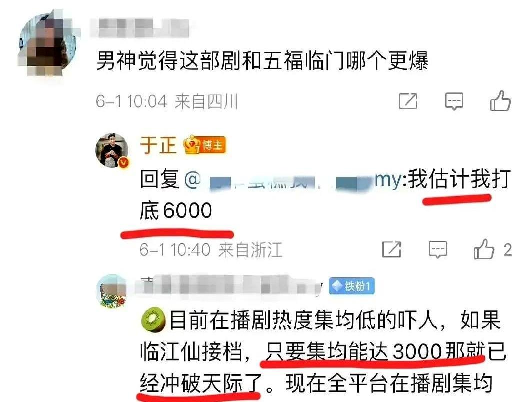The image size is (532, 402).
Task: Like the top comment from 四川
Action: [500, 101]
